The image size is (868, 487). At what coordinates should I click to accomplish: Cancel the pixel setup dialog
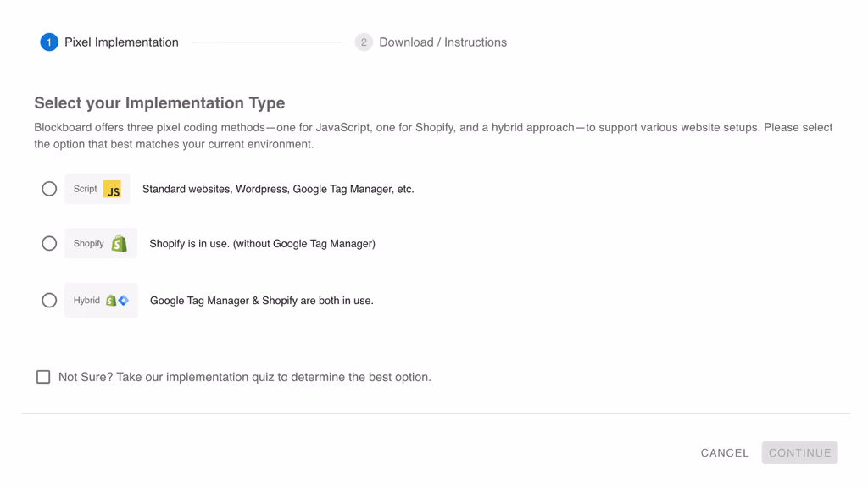coord(725,452)
